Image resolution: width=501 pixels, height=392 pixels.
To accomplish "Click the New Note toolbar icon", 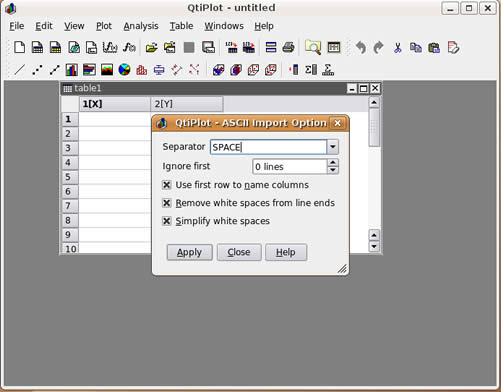I will [x=74, y=47].
